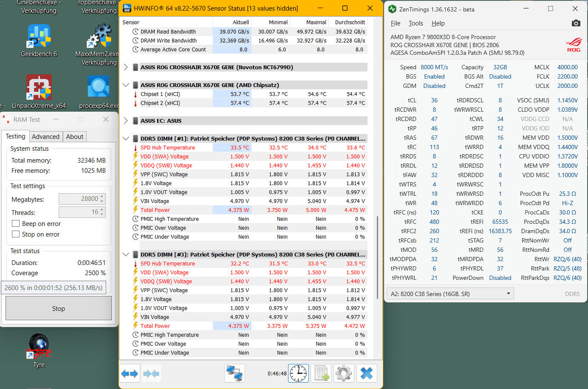Open the File menu in ZenTimings
Image resolution: width=588 pixels, height=389 pixels.
[396, 23]
